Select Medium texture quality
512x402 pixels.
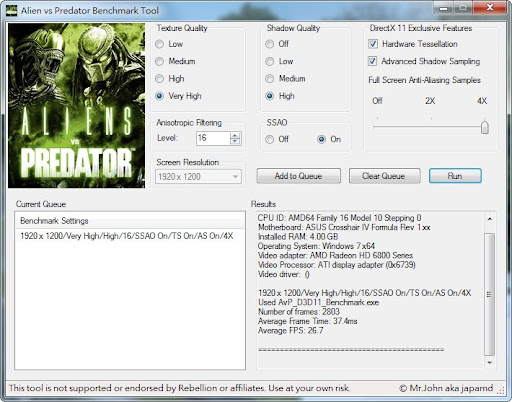pos(160,61)
